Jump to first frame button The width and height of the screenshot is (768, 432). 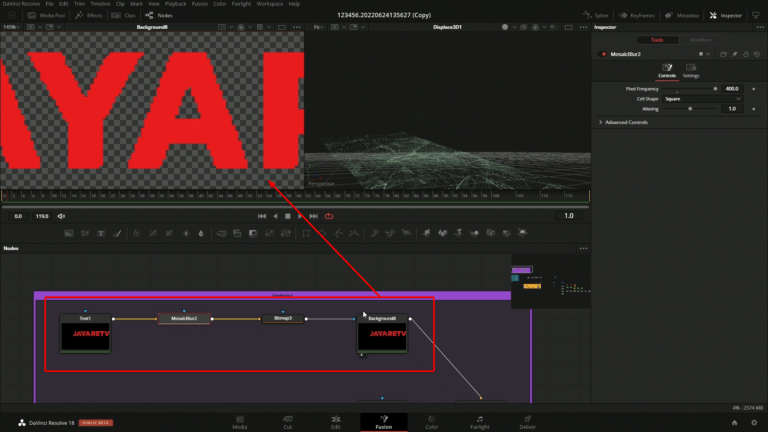click(262, 216)
